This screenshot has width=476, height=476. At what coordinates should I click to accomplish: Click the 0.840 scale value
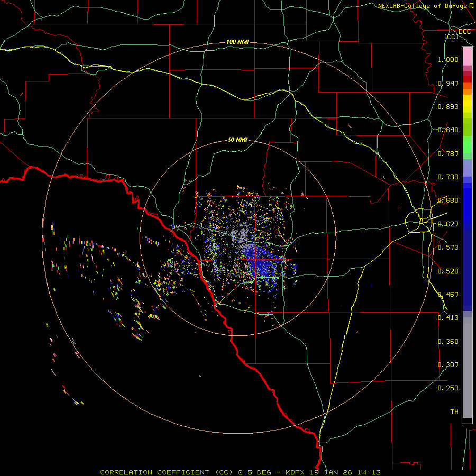pyautogui.click(x=448, y=130)
